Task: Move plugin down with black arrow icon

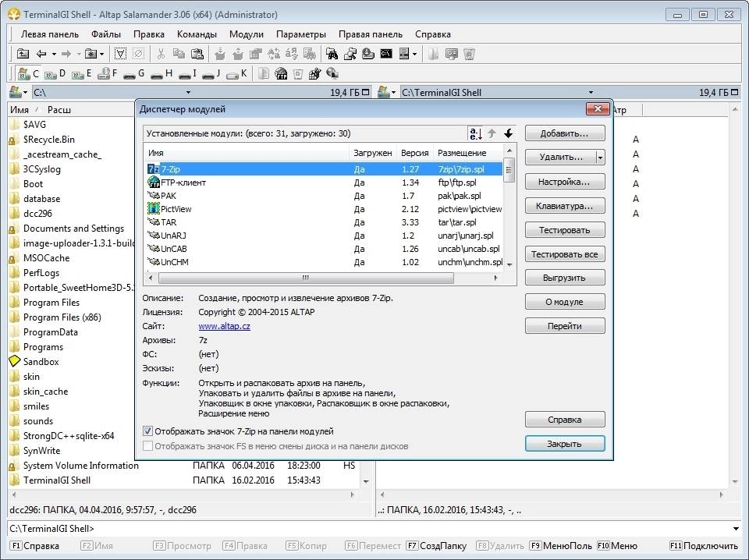Action: pyautogui.click(x=508, y=133)
